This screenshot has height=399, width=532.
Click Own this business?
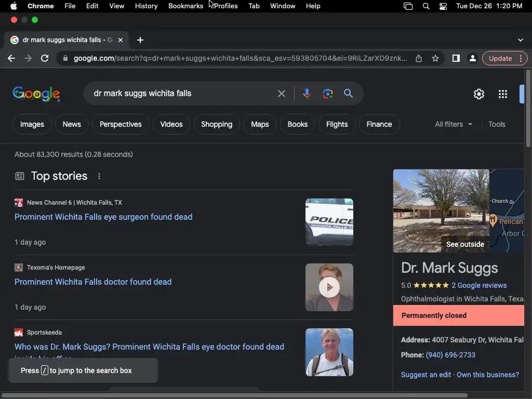pos(487,375)
